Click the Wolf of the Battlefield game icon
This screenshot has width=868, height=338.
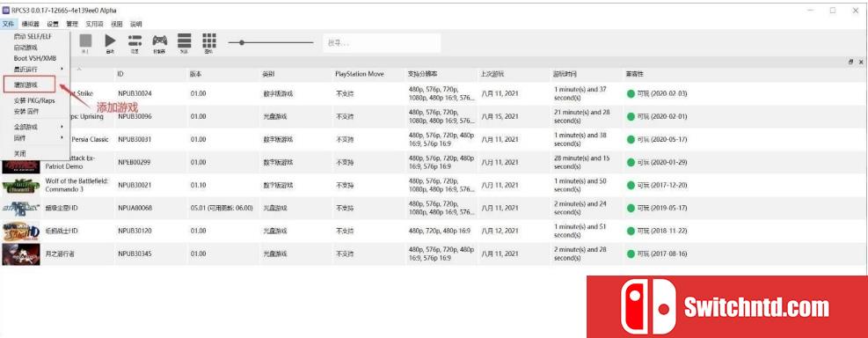tap(21, 185)
